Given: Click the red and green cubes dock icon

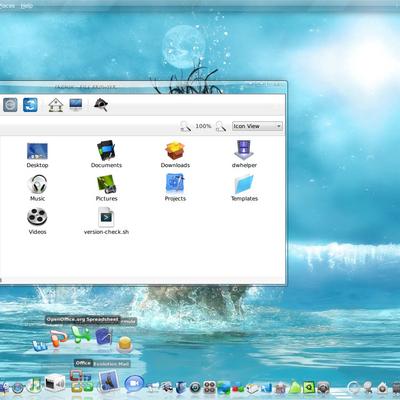Looking at the screenshot, I should (x=238, y=388).
